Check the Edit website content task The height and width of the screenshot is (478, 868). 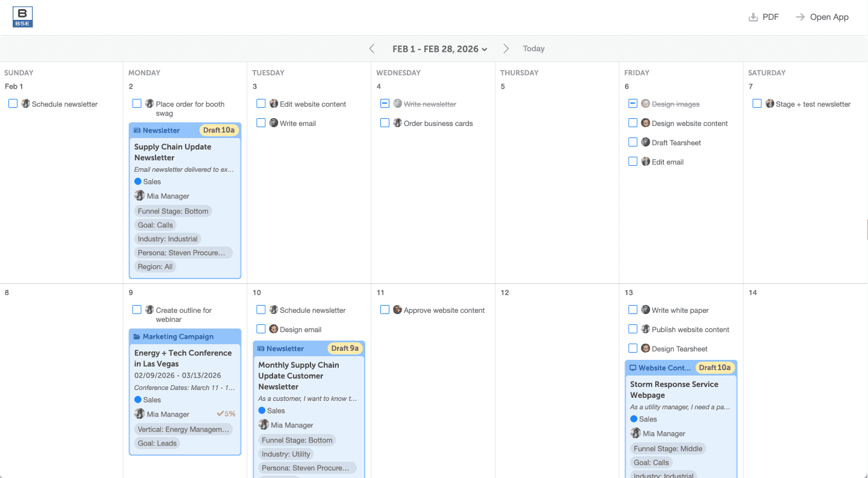coord(261,104)
